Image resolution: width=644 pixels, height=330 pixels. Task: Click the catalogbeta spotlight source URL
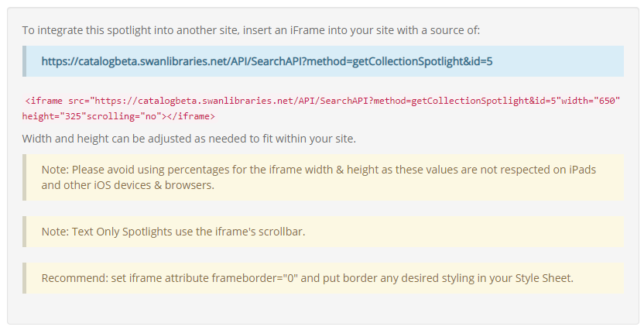pos(267,61)
